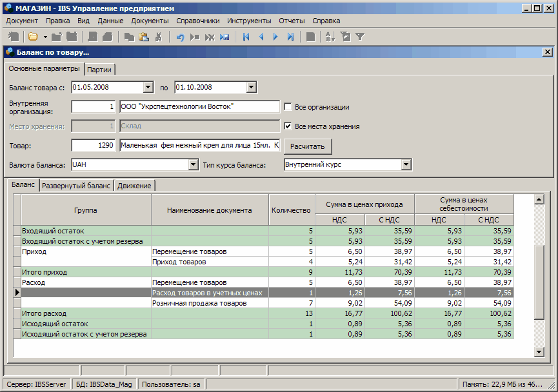Image resolution: width=558 pixels, height=392 pixels.
Task: Open the 'Справочники' menu
Action: [197, 21]
